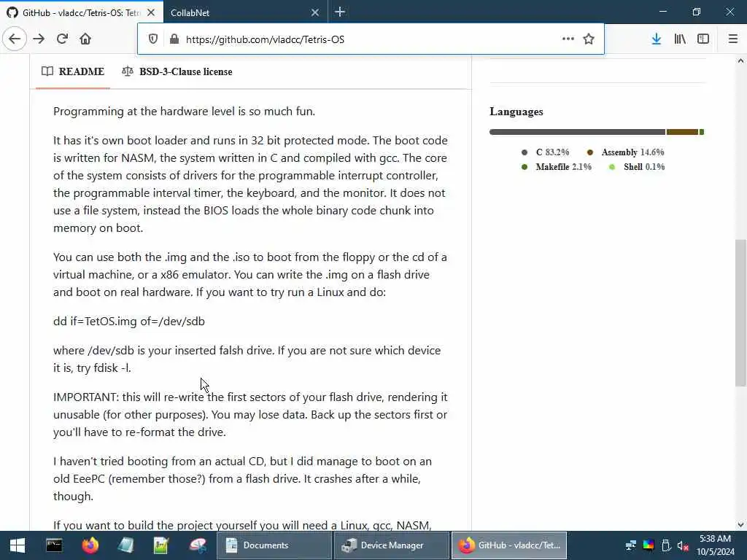Open a new browser tab
Viewport: 747px width, 560px height.
[340, 12]
